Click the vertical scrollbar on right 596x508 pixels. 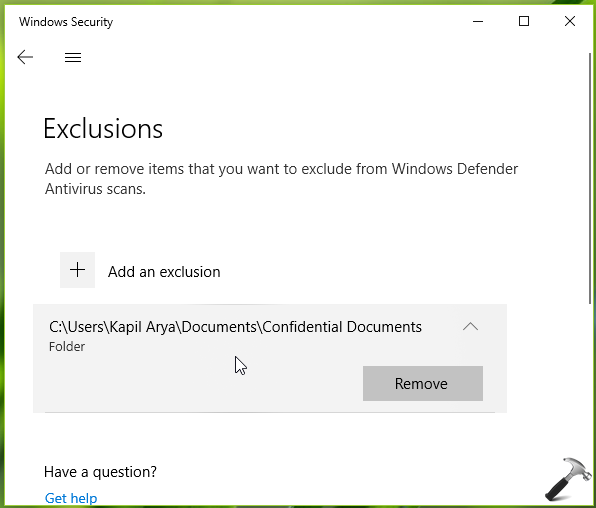(x=590, y=179)
